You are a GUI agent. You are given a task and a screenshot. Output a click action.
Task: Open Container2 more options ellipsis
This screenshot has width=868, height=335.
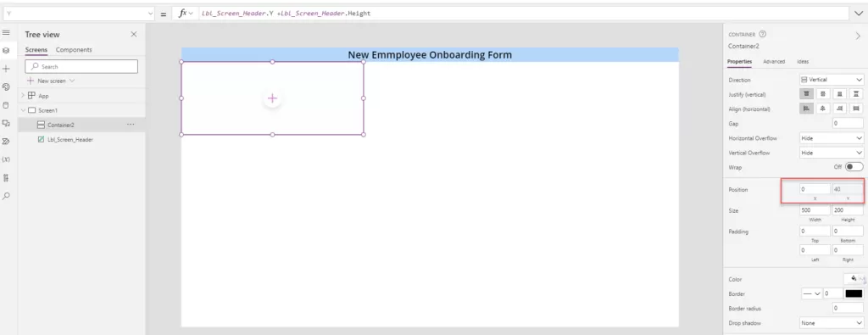[131, 125]
